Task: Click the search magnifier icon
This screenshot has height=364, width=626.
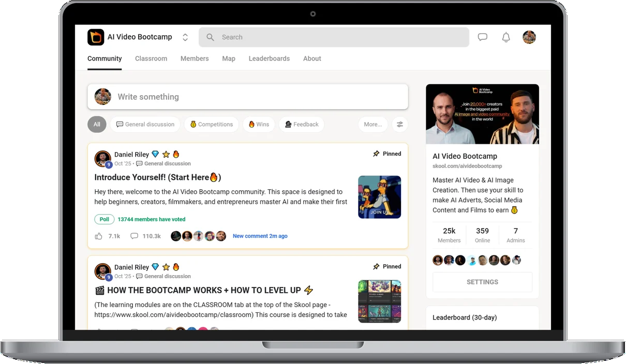Action: (x=210, y=37)
